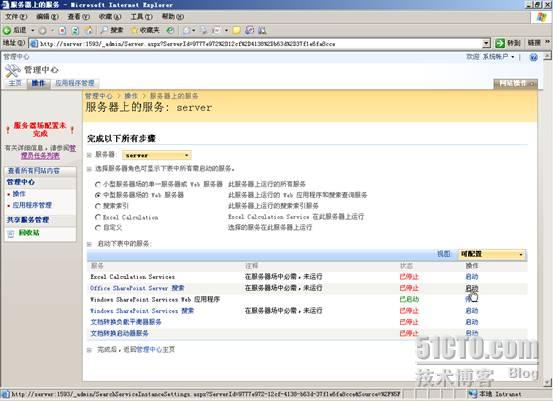Click the 共享服务管理 sidebar heading
Viewport: 553px width, 401px height.
point(28,220)
